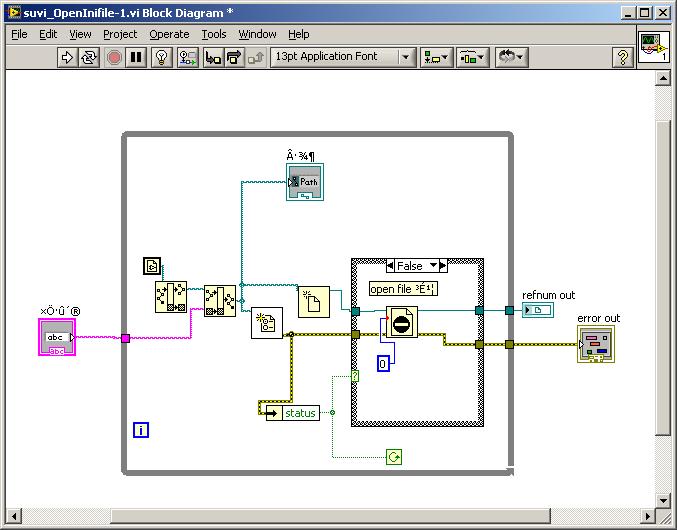Open the Distribute Objects dropdown

click(473, 57)
